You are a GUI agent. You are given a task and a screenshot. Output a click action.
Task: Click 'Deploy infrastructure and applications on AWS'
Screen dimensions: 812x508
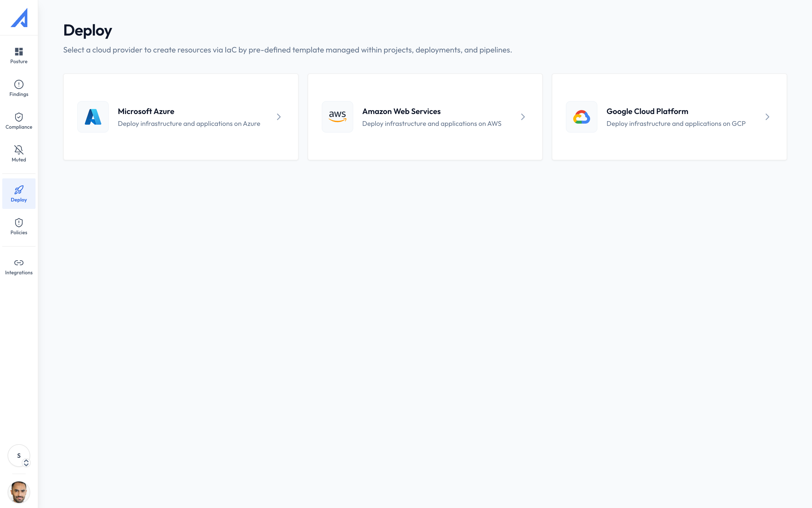[x=431, y=124]
